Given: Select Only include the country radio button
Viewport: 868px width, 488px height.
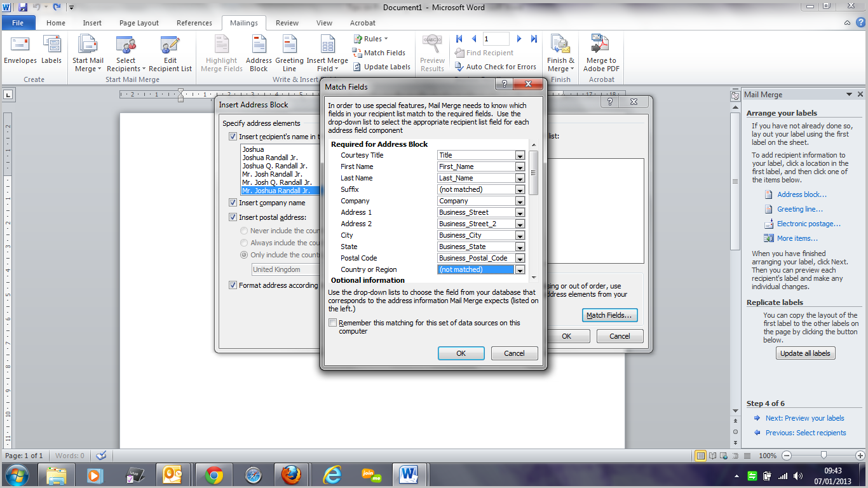Looking at the screenshot, I should click(x=244, y=255).
